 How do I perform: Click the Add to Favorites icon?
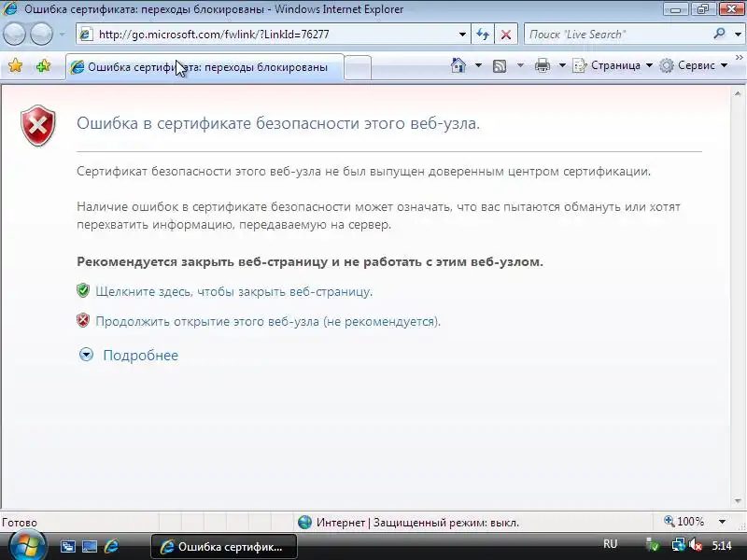[x=43, y=65]
